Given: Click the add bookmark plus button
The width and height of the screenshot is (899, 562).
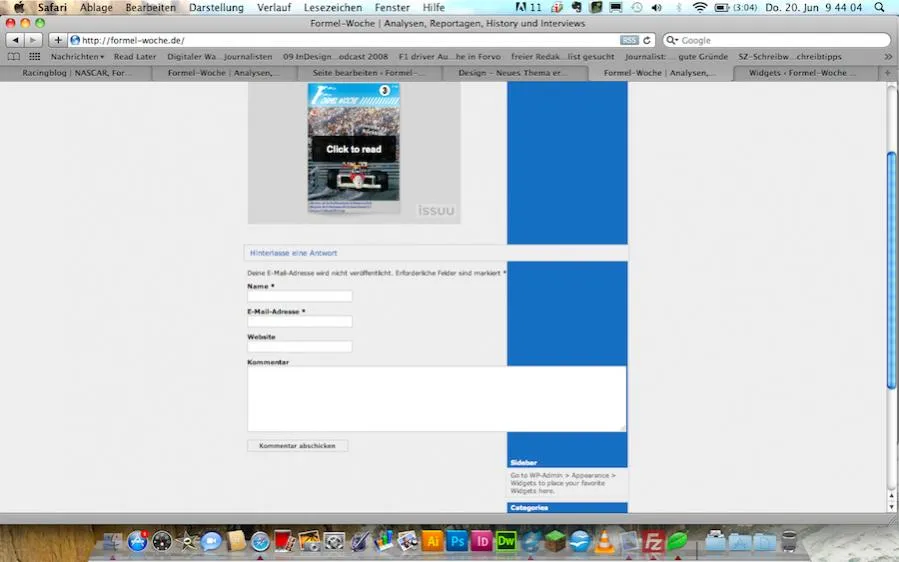Looking at the screenshot, I should pos(57,40).
